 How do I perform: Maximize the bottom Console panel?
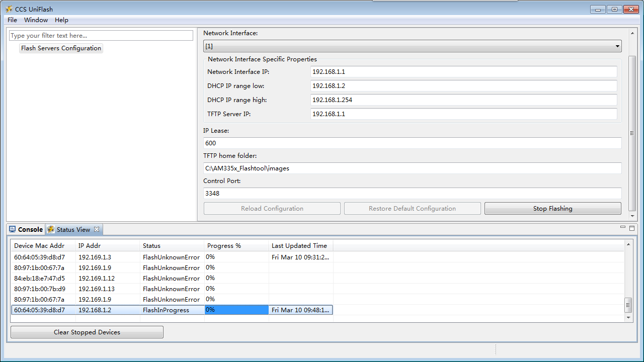631,228
